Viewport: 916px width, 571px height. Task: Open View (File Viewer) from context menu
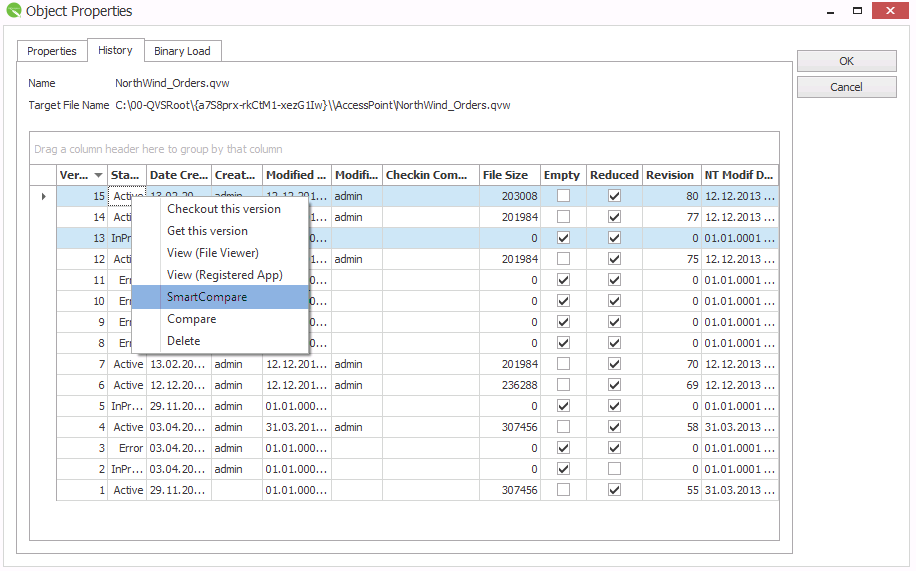tap(213, 253)
